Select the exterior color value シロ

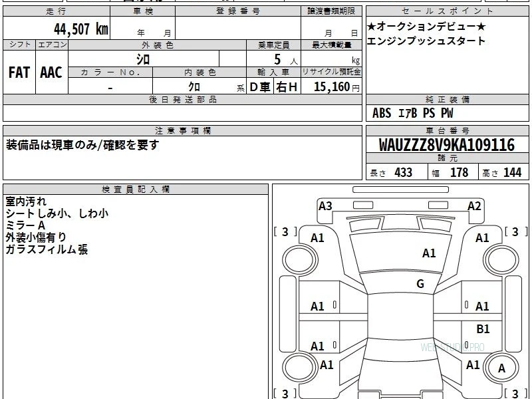143,59
